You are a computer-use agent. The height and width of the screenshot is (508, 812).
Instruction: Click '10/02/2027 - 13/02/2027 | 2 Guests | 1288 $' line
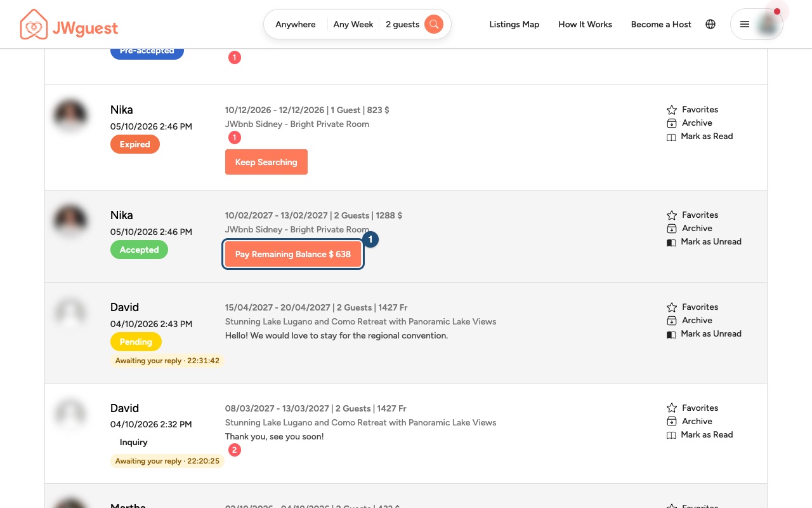[314, 215]
